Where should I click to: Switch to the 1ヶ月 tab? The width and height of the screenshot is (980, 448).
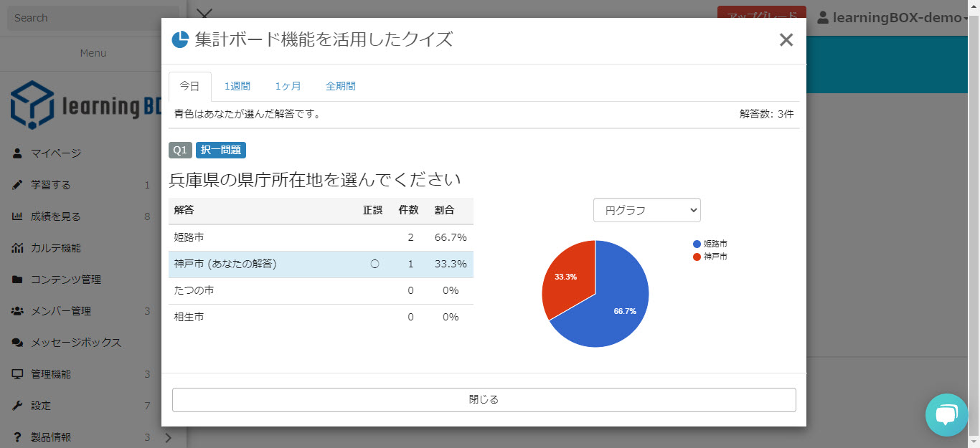coord(288,86)
